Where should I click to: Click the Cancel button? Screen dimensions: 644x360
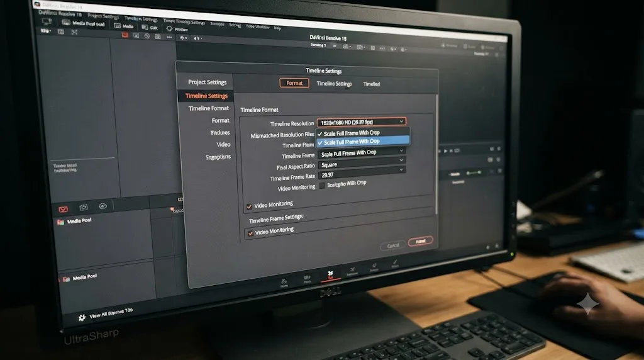point(393,245)
